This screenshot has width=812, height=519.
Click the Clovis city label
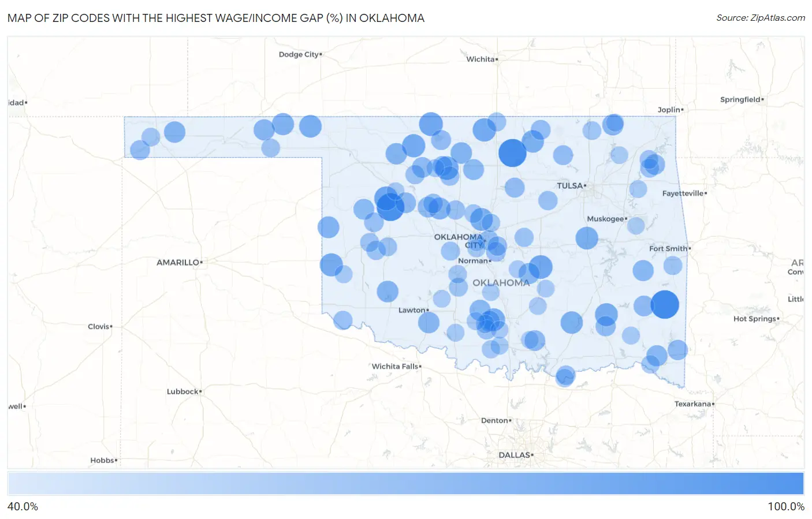pyautogui.click(x=99, y=326)
